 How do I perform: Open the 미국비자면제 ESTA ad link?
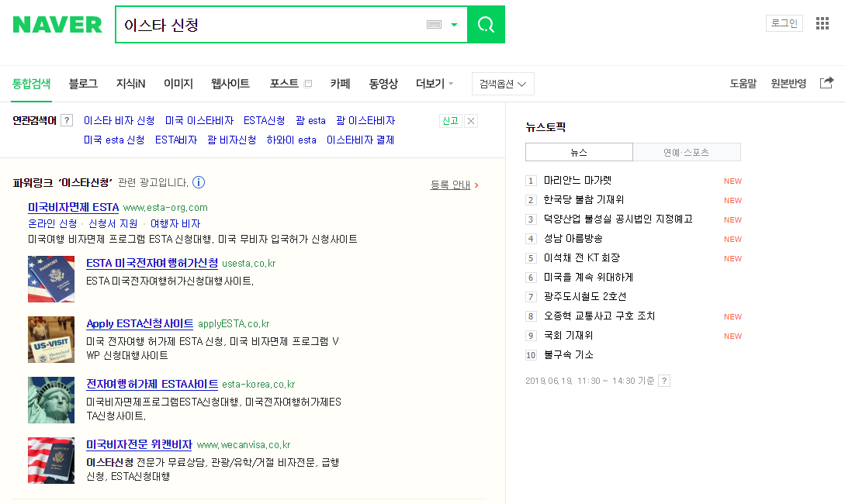click(x=73, y=207)
